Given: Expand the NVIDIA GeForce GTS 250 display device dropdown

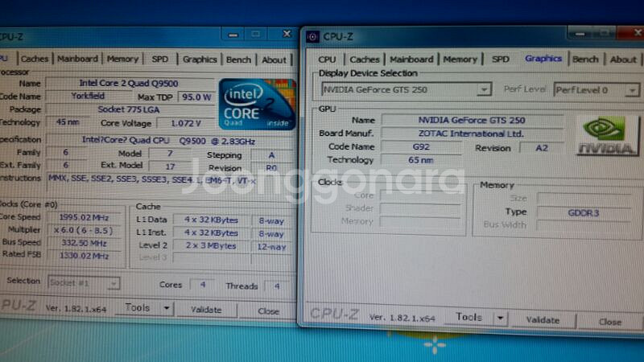Looking at the screenshot, I should (x=485, y=89).
